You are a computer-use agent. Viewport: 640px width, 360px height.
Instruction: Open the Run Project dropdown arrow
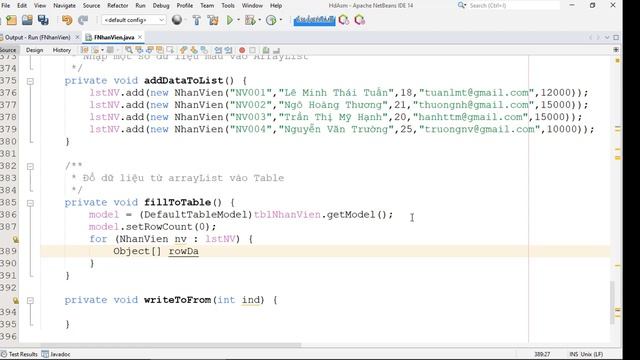click(x=238, y=20)
